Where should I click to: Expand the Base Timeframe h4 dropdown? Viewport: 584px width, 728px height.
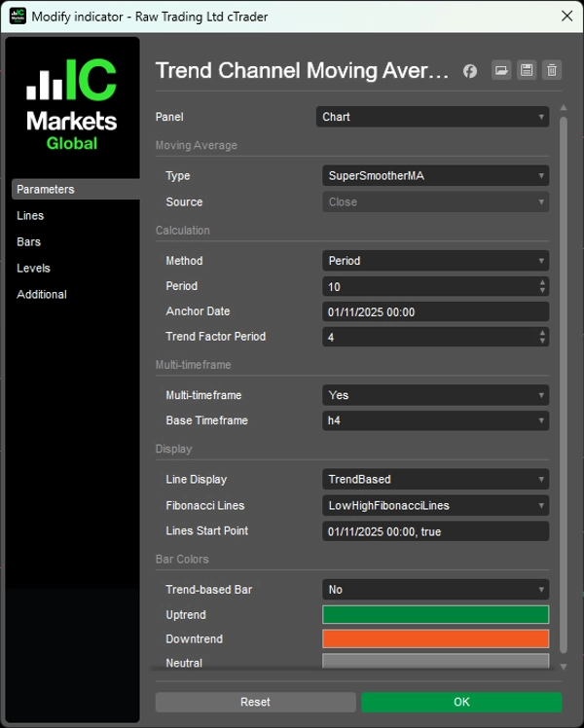tap(435, 420)
